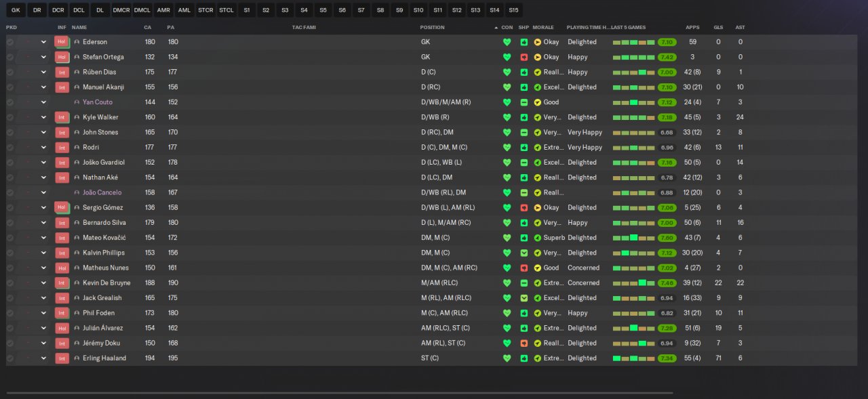Click the Hol status badge beside Ederson
The width and height of the screenshot is (868, 399).
click(x=62, y=42)
